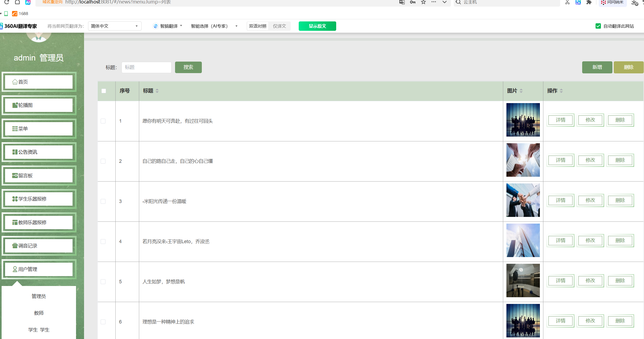Click the home icon beside 首页

(15, 82)
